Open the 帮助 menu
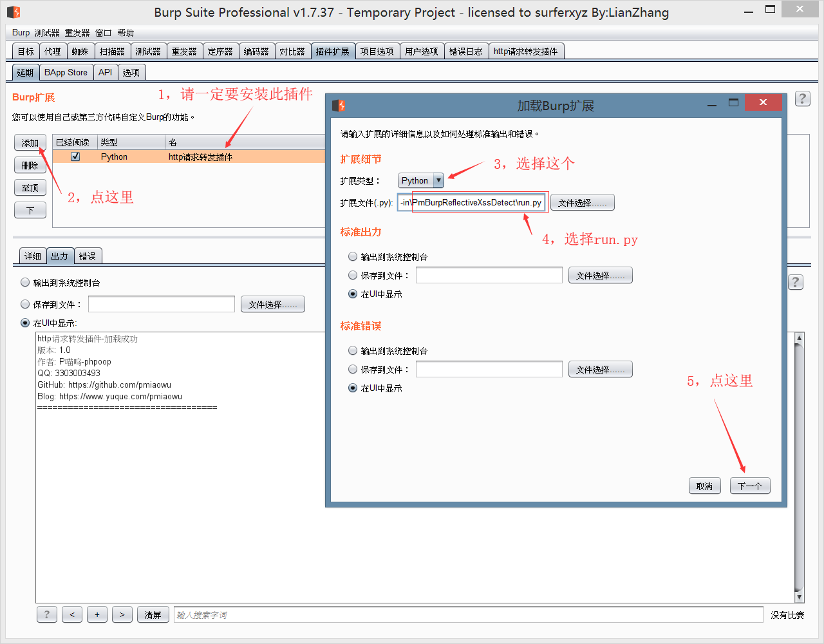Image resolution: width=824 pixels, height=644 pixels. [x=126, y=33]
